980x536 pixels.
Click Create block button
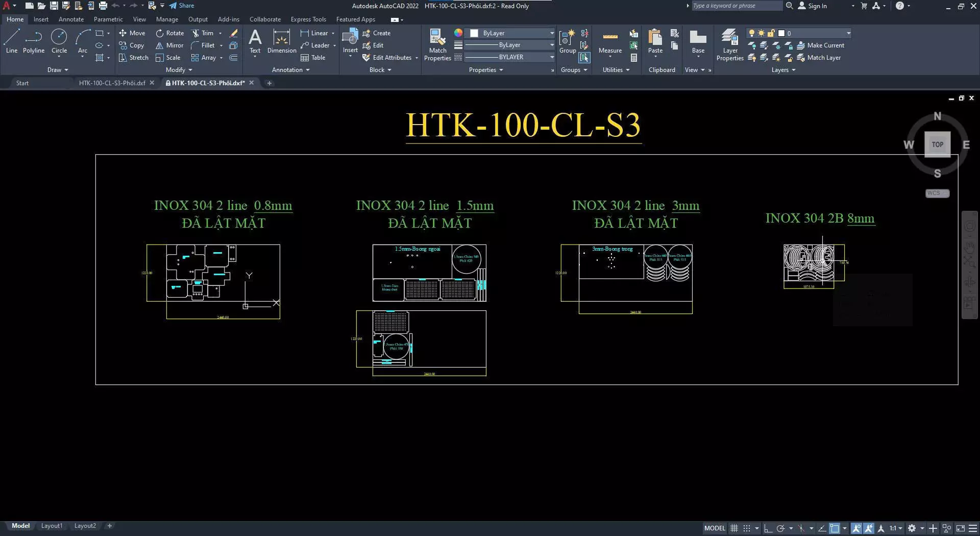[377, 33]
